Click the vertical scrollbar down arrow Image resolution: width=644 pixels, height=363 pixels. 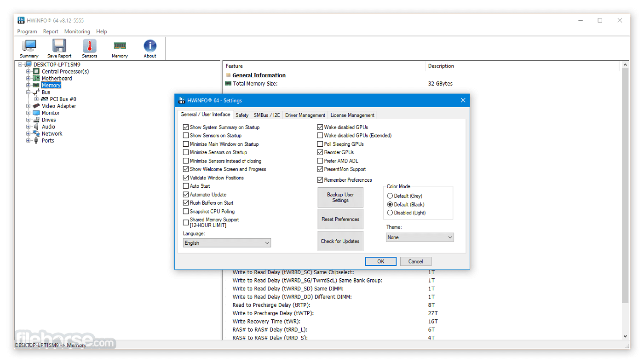[x=625, y=336]
